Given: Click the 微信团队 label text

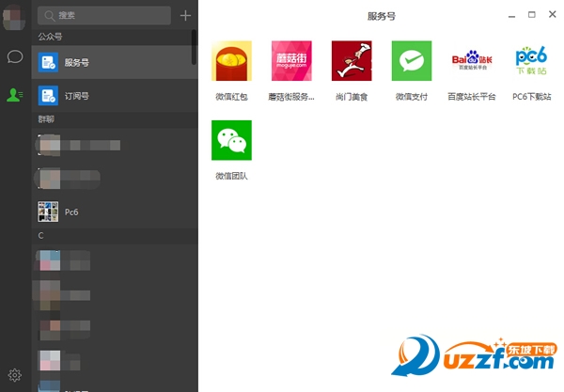Looking at the screenshot, I should pos(231,176).
